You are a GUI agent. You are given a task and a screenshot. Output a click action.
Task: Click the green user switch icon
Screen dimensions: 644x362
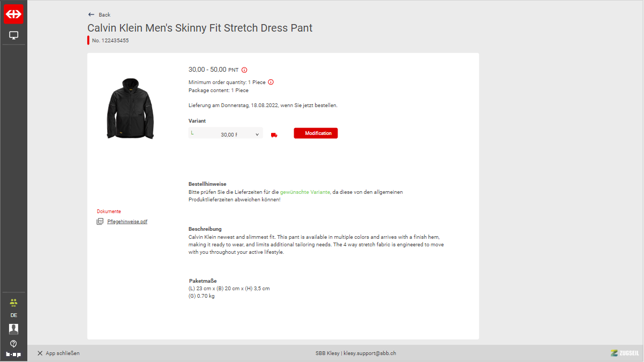(13, 302)
